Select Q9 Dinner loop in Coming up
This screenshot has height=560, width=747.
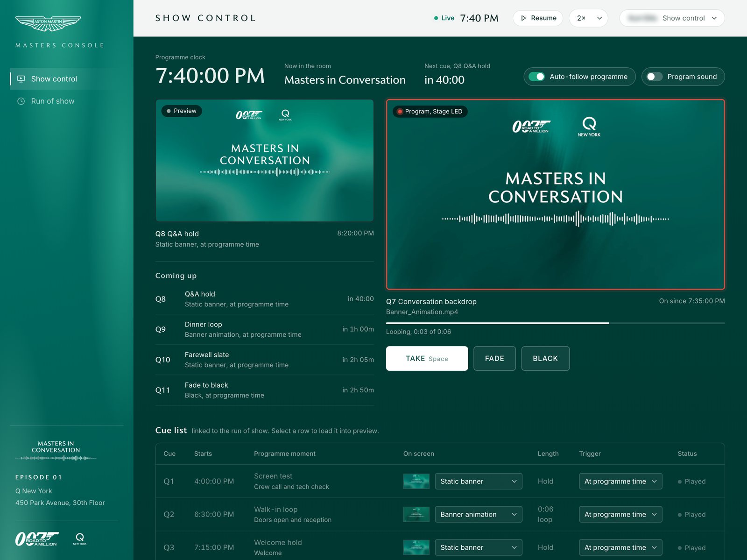(x=265, y=329)
